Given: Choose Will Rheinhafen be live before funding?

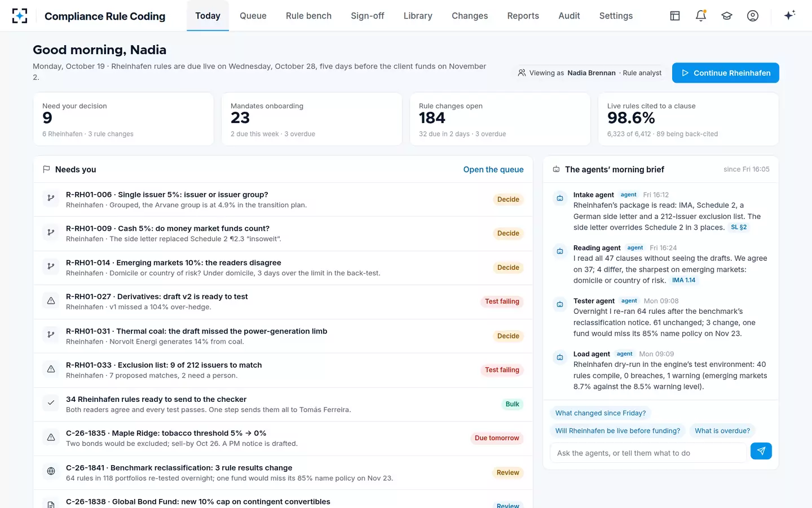Looking at the screenshot, I should click(617, 431).
